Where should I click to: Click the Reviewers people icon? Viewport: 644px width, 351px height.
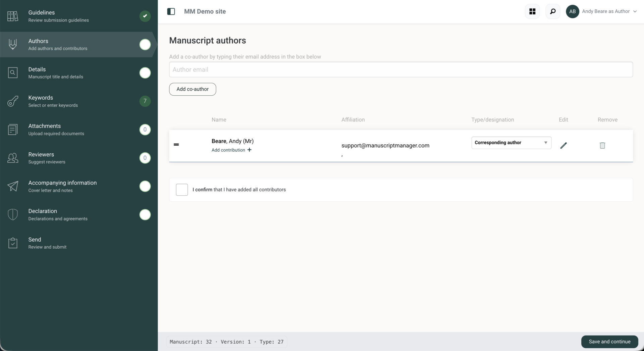(13, 158)
